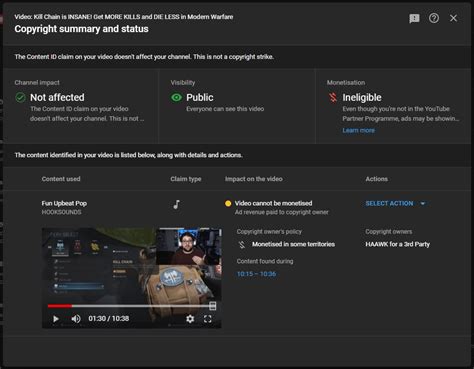Viewport: 474px width, 369px height.
Task: Mute the video preview volume
Action: click(x=76, y=319)
